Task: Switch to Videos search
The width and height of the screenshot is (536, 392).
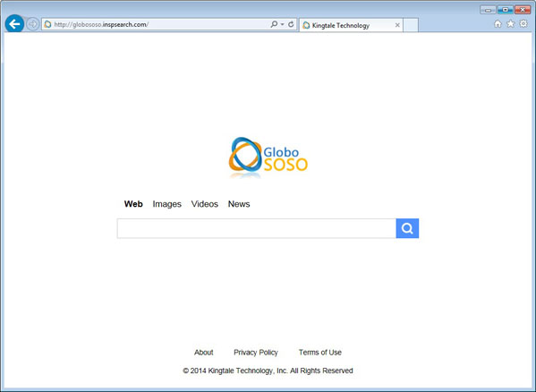Action: [x=204, y=204]
